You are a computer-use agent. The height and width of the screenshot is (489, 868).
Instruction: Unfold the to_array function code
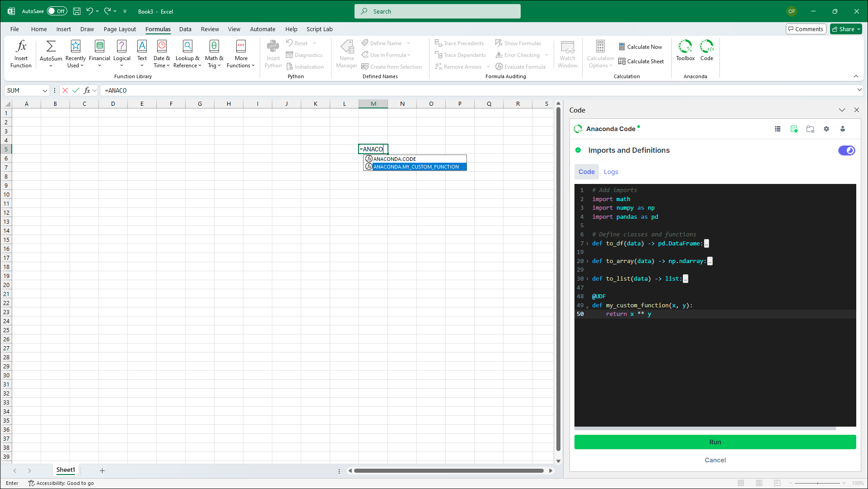pos(587,261)
